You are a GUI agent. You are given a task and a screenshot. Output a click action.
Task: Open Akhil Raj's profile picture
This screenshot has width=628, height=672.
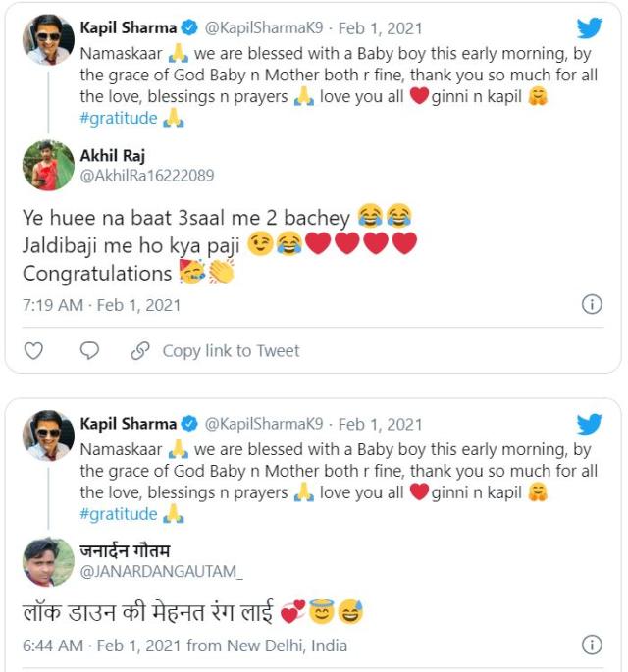(x=48, y=165)
